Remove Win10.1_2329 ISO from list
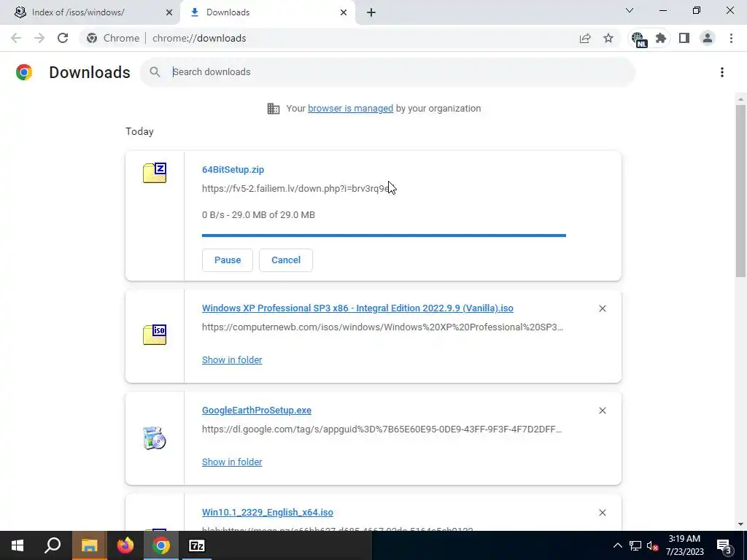Screen dimensions: 747x560 point(603,513)
